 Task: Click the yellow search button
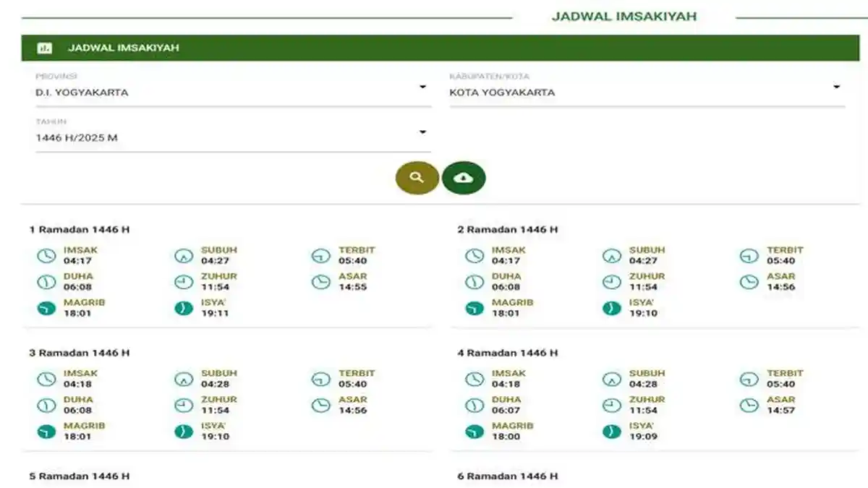pos(417,178)
